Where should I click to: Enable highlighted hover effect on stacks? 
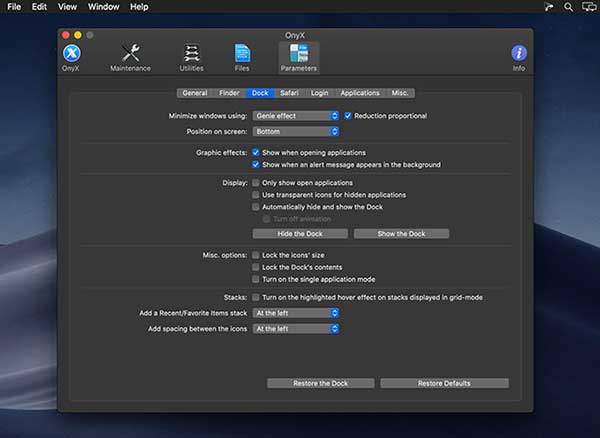[256, 297]
